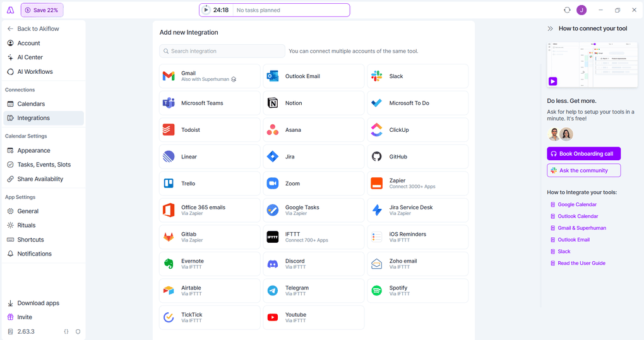The image size is (644, 340).
Task: Click the Telegram paper plane icon
Action: 273,291
